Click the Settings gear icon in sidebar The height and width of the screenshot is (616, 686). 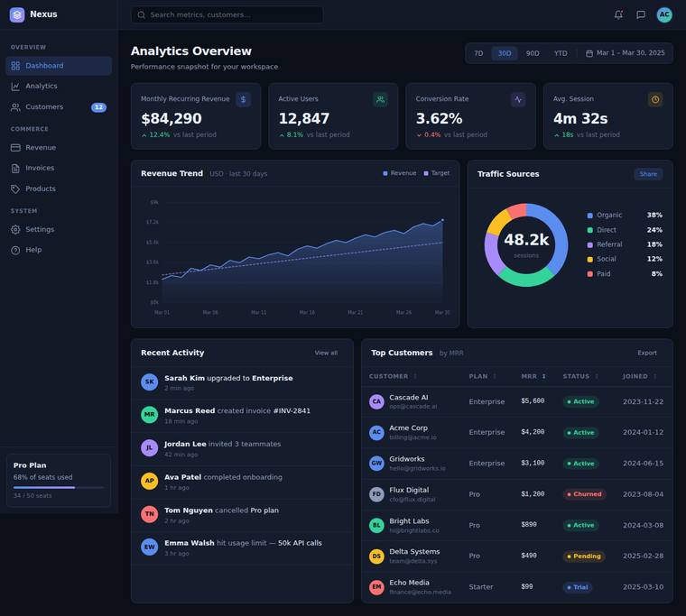tap(15, 229)
